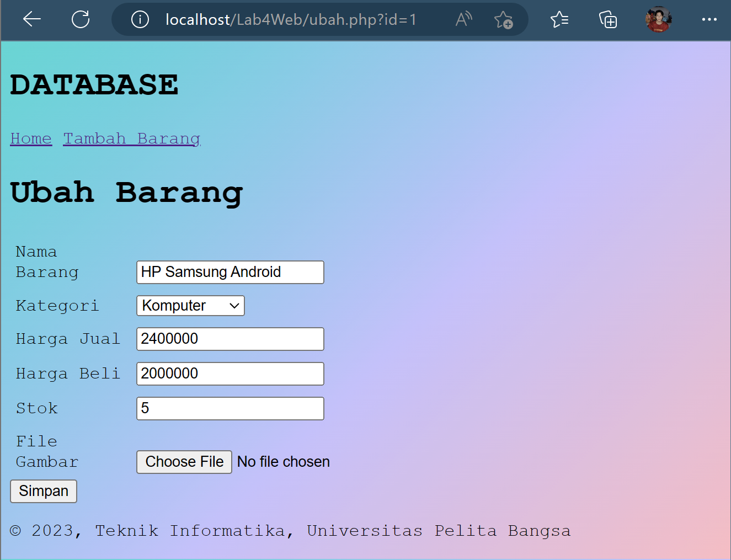Click the back navigation arrow

pos(31,20)
